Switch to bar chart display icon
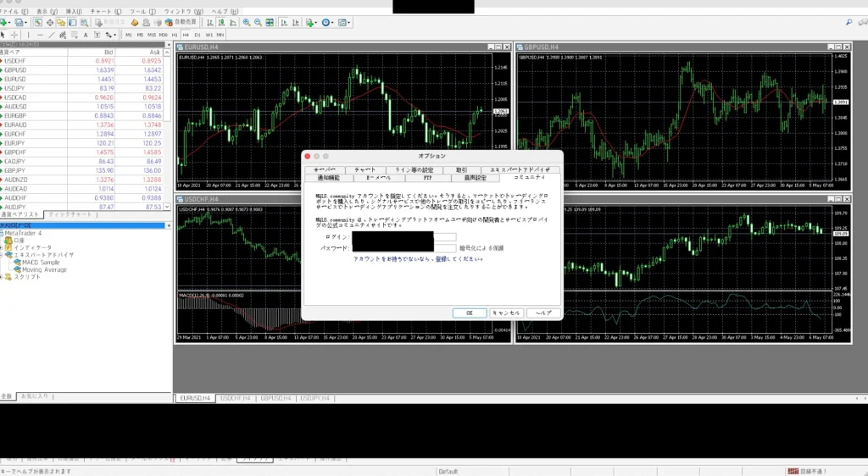 (x=210, y=23)
